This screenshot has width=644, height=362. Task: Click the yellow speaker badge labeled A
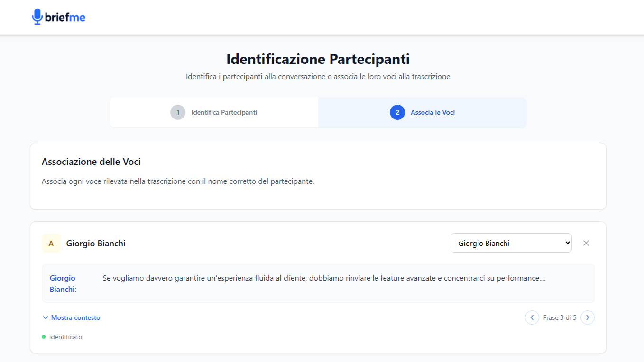51,243
